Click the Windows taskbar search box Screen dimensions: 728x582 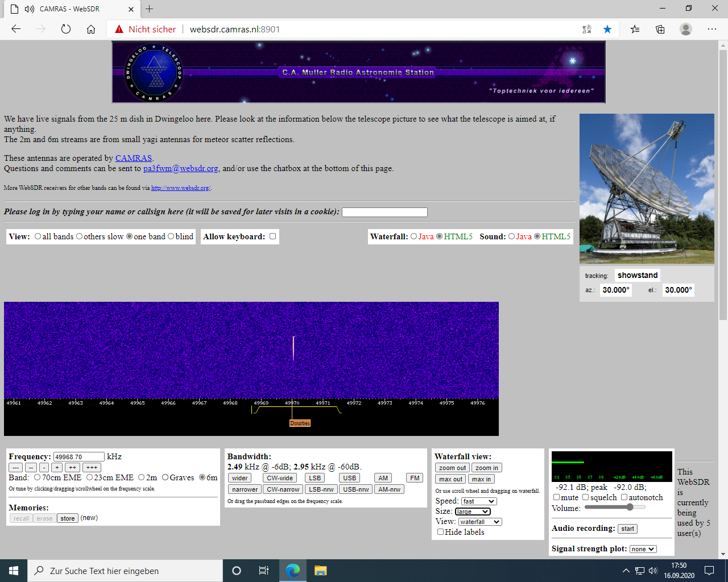click(x=125, y=571)
